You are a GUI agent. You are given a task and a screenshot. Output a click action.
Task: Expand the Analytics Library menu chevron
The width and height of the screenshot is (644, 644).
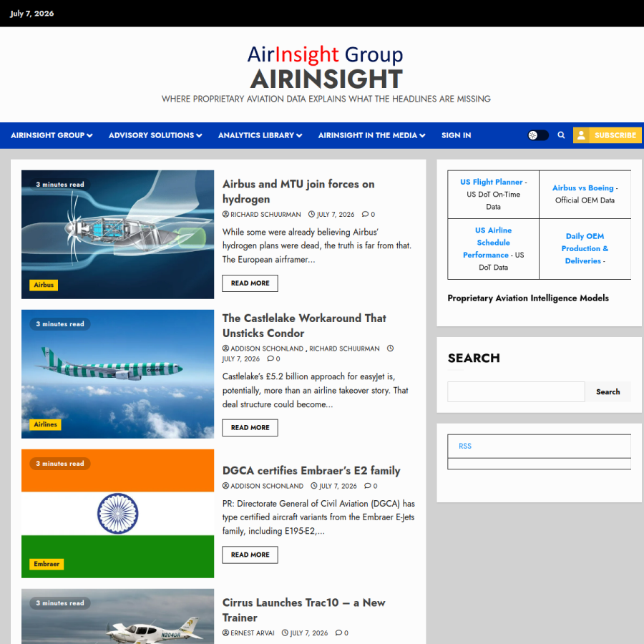(299, 135)
